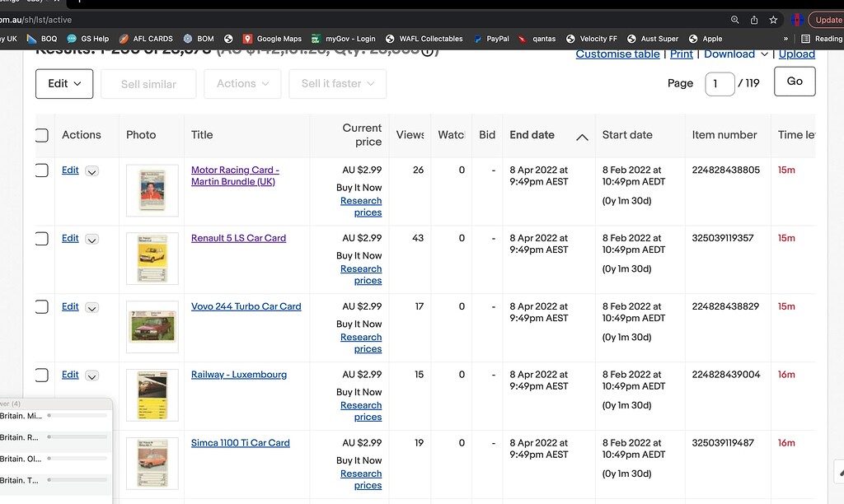
Task: Click the Sell similar button
Action: point(148,84)
